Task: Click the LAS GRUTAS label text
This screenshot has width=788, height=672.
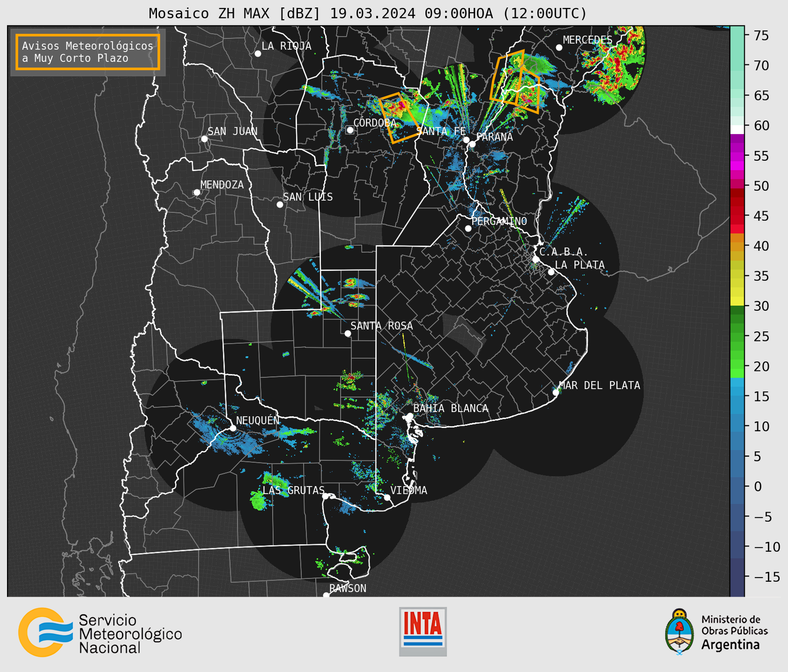Action: click(293, 490)
